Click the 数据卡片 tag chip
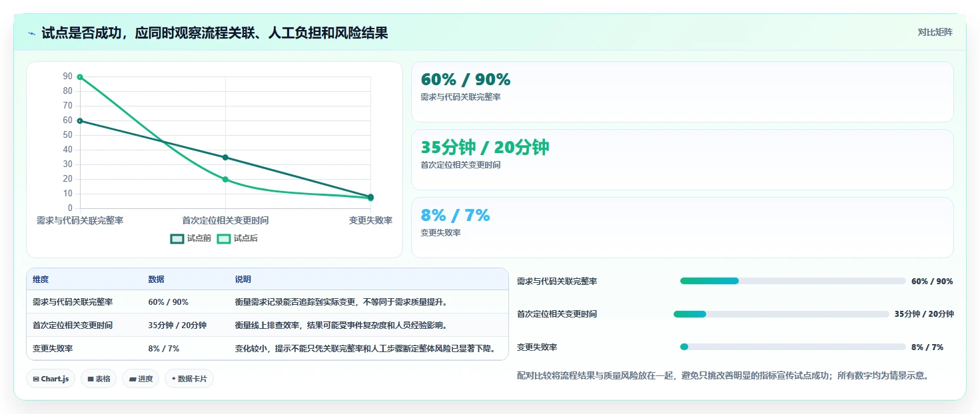The image size is (980, 414). click(189, 379)
